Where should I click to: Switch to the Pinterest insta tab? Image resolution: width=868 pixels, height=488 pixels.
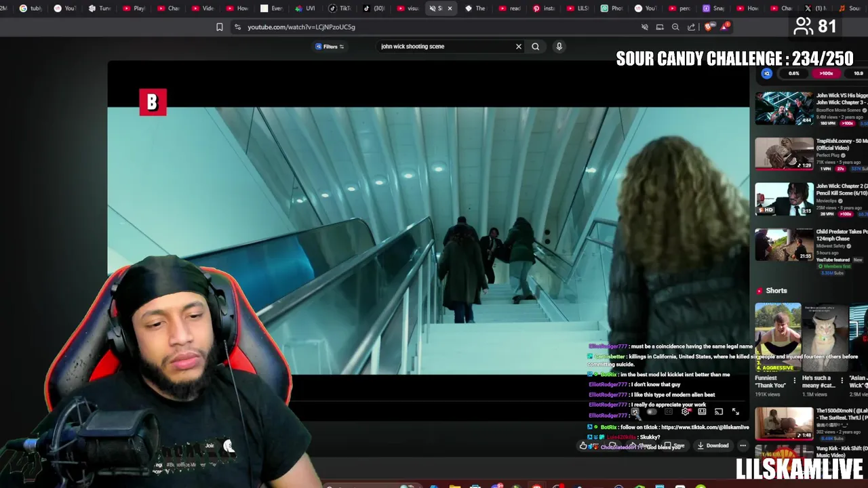pyautogui.click(x=545, y=8)
